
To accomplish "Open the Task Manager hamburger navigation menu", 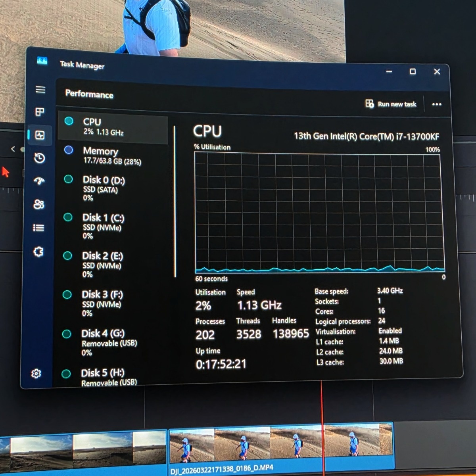I will point(40,90).
